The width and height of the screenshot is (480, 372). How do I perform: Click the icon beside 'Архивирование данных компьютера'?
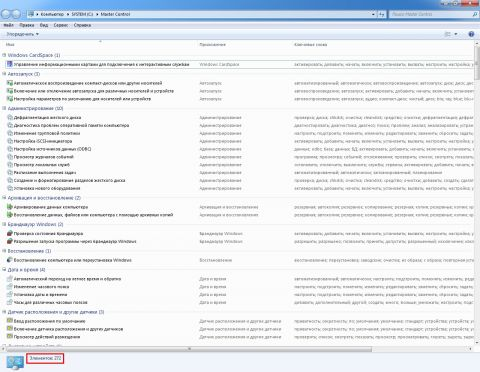[10, 207]
